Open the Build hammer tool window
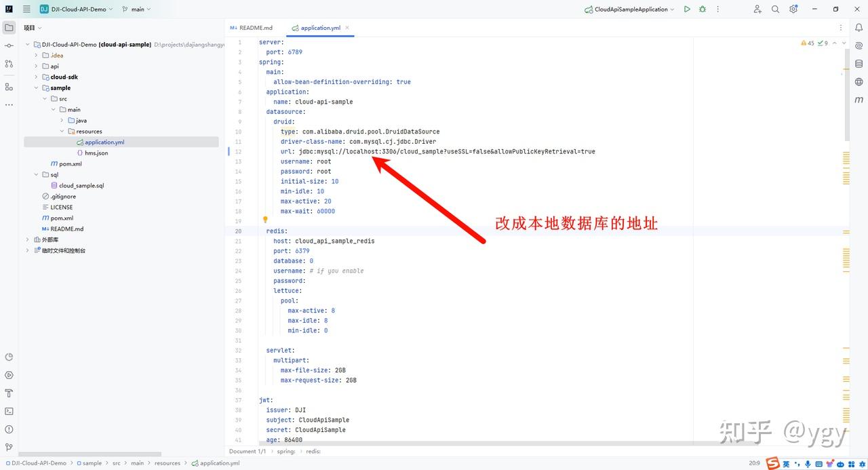This screenshot has height=470, width=868. click(x=9, y=393)
